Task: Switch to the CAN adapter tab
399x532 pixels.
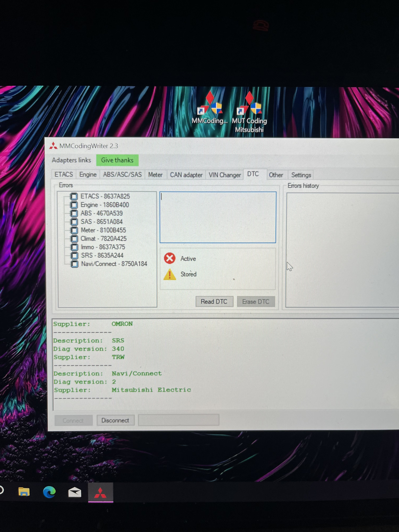Action: [186, 175]
